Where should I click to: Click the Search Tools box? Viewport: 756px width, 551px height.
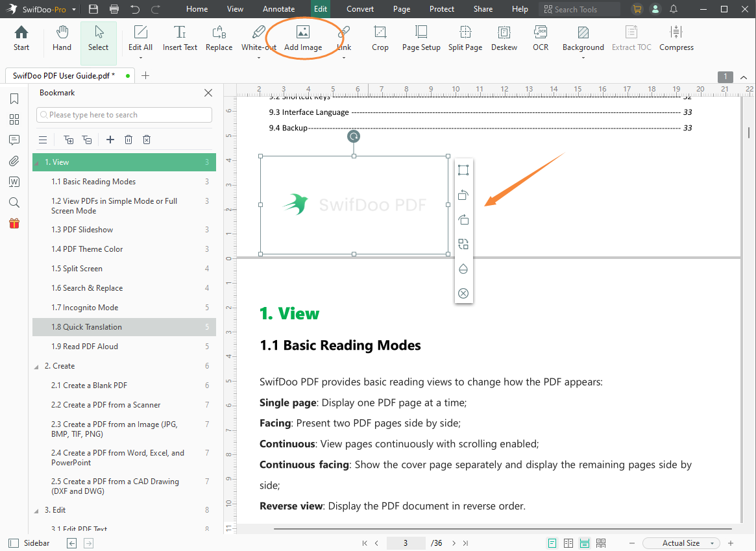tap(579, 9)
